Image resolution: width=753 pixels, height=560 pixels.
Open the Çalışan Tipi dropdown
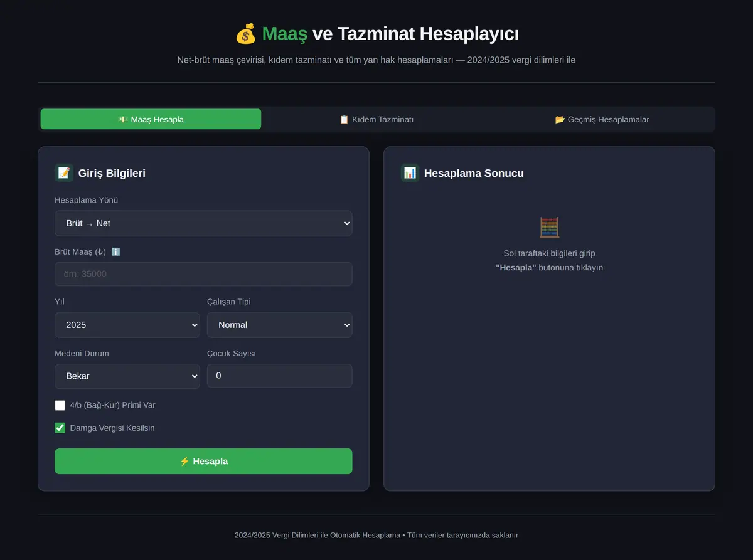[280, 325]
